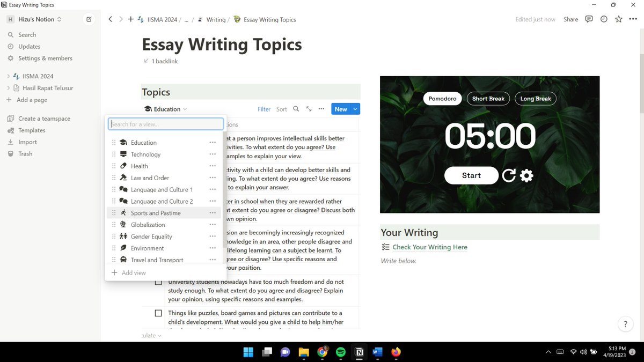The width and height of the screenshot is (644, 362).
Task: Open the help question mark button
Action: 625,324
